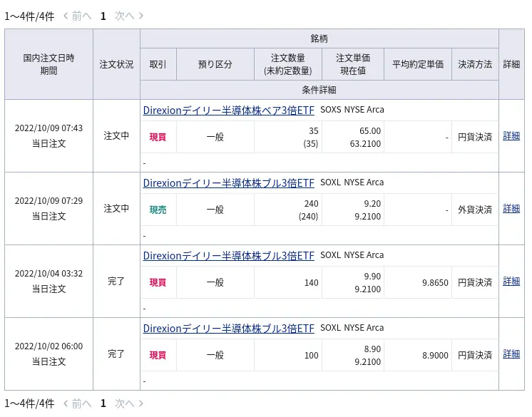
Task: Click the 注文数量 (未約定数量) header
Action: coord(288,64)
